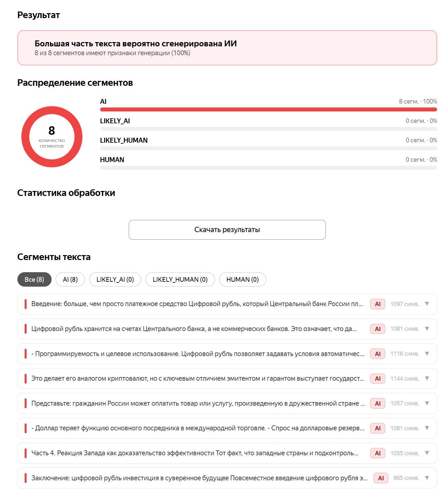Expand the 'Представьте: гражданин' segment arrow
448x500 pixels.
pyautogui.click(x=427, y=403)
